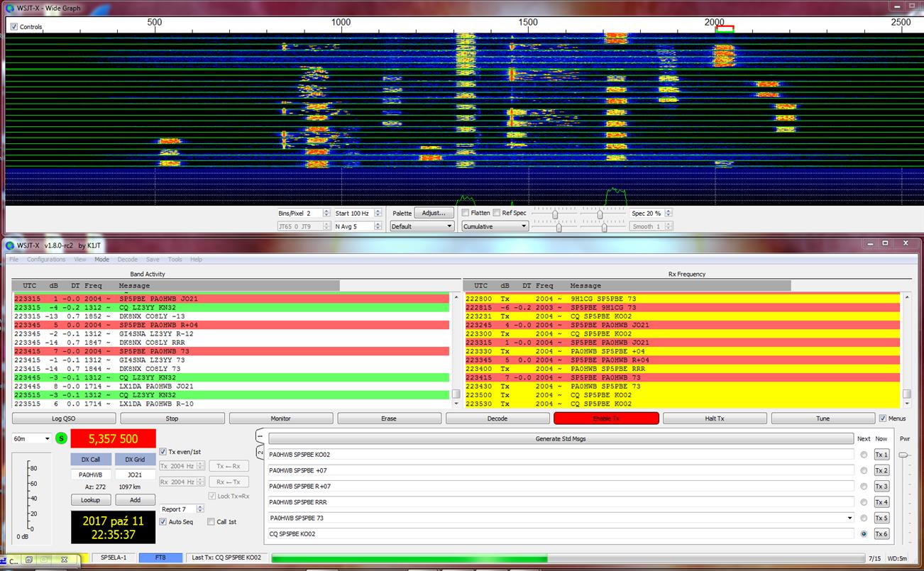Toggle the Menus checkbox
924x571 pixels.
pos(882,418)
